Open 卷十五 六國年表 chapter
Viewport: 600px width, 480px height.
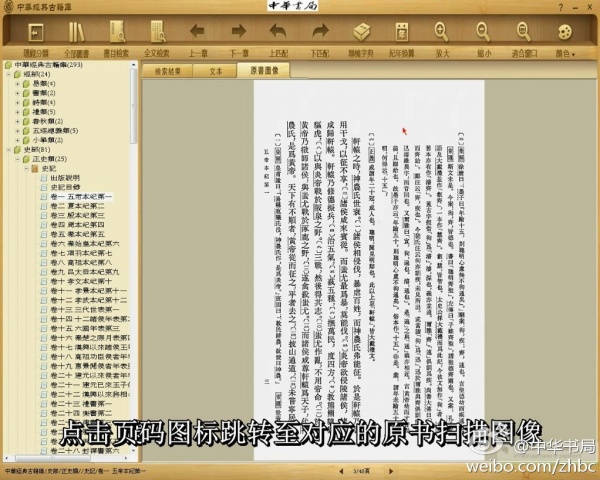click(85, 328)
